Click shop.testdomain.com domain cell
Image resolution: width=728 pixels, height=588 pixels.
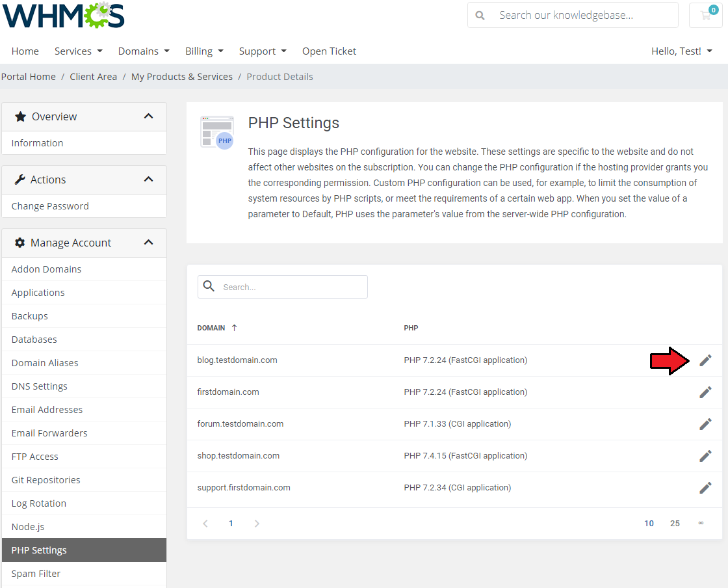pyautogui.click(x=238, y=455)
